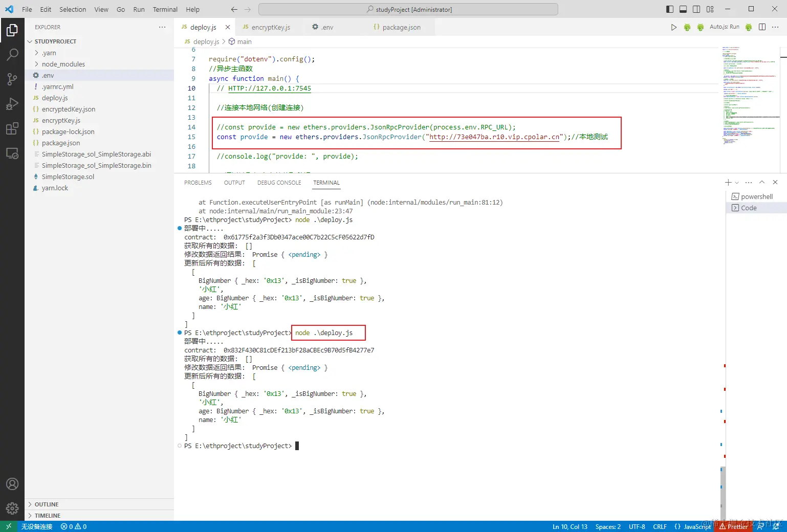Expand the .yarn folder

99,53
